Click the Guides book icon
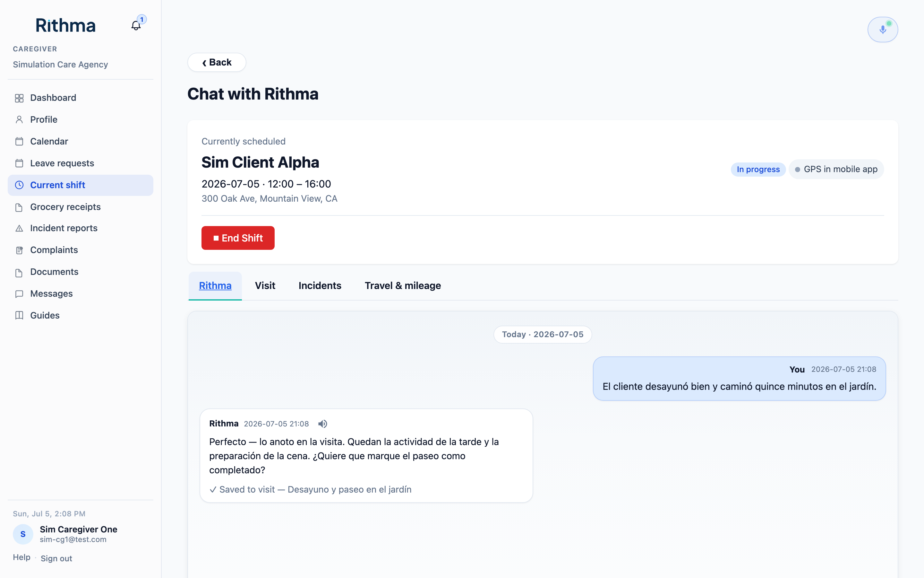Viewport: 924px width, 578px height. [19, 315]
